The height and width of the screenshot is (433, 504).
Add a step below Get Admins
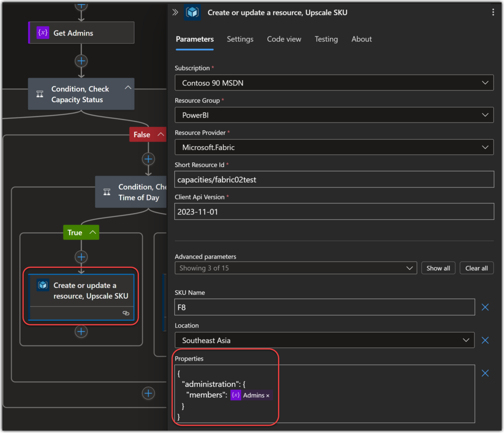click(x=81, y=61)
